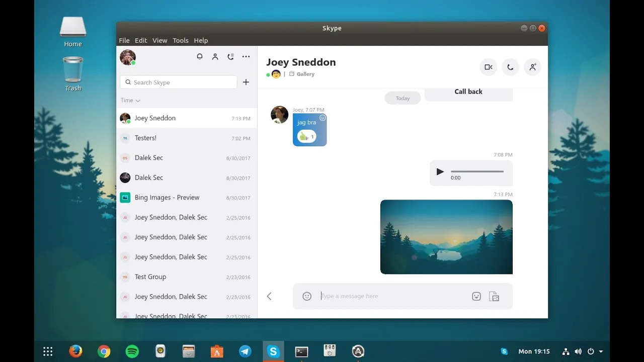The width and height of the screenshot is (644, 362).
Task: Open the Terminal from the dock
Action: [301, 351]
